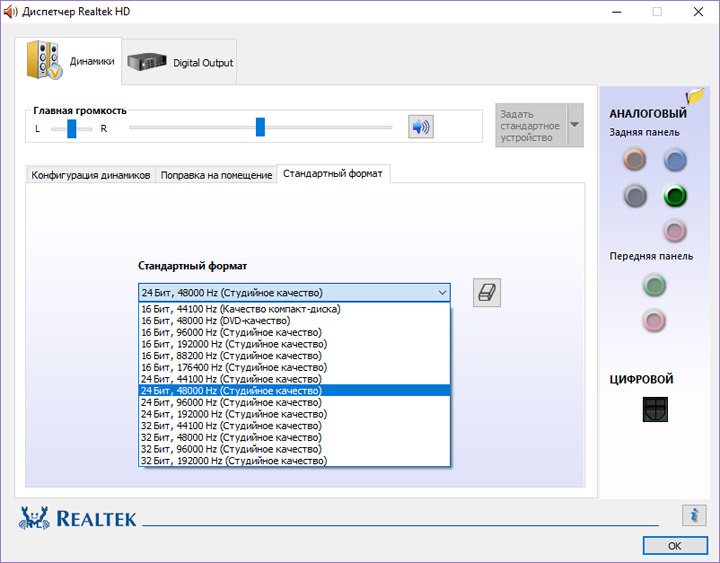
Task: Select 24 Бит, 44100 Hz option
Action: (294, 379)
